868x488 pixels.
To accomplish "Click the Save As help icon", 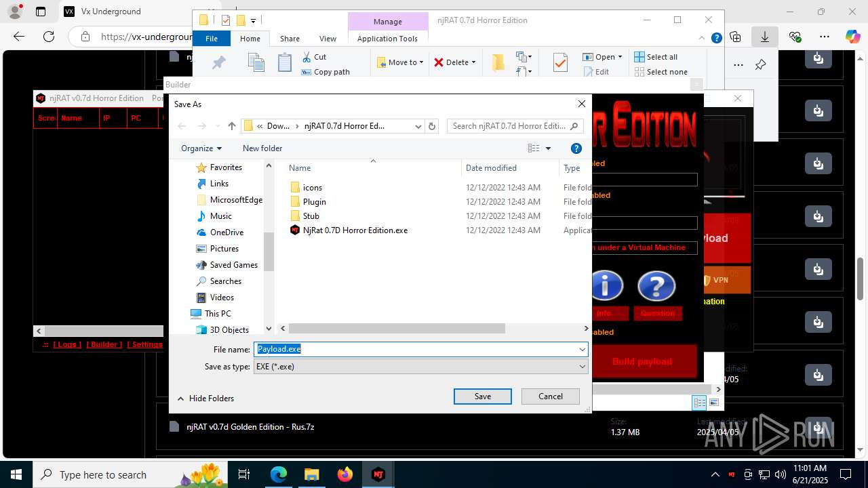I will [x=576, y=148].
